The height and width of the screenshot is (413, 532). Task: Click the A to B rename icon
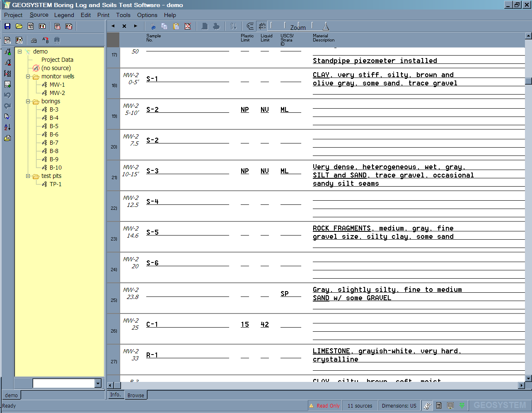[46, 40]
